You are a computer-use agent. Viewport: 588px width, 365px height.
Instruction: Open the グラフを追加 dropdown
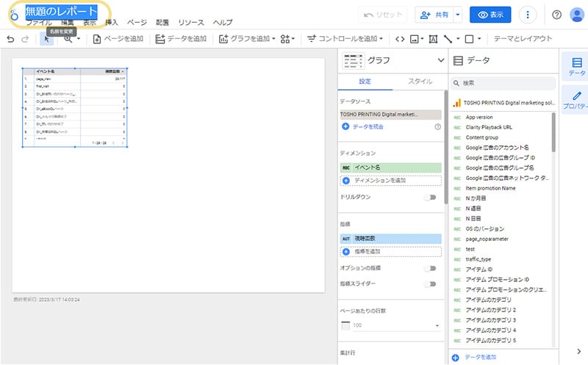click(247, 39)
